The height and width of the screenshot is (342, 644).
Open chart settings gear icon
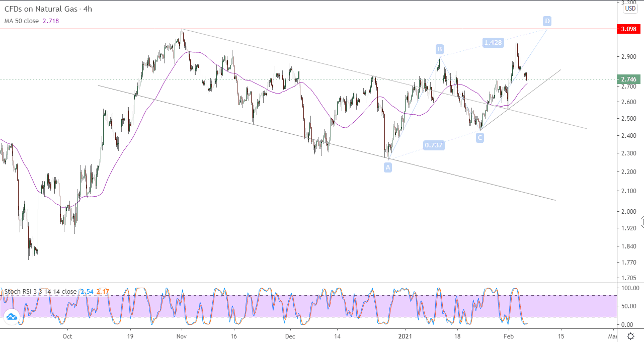click(630, 336)
